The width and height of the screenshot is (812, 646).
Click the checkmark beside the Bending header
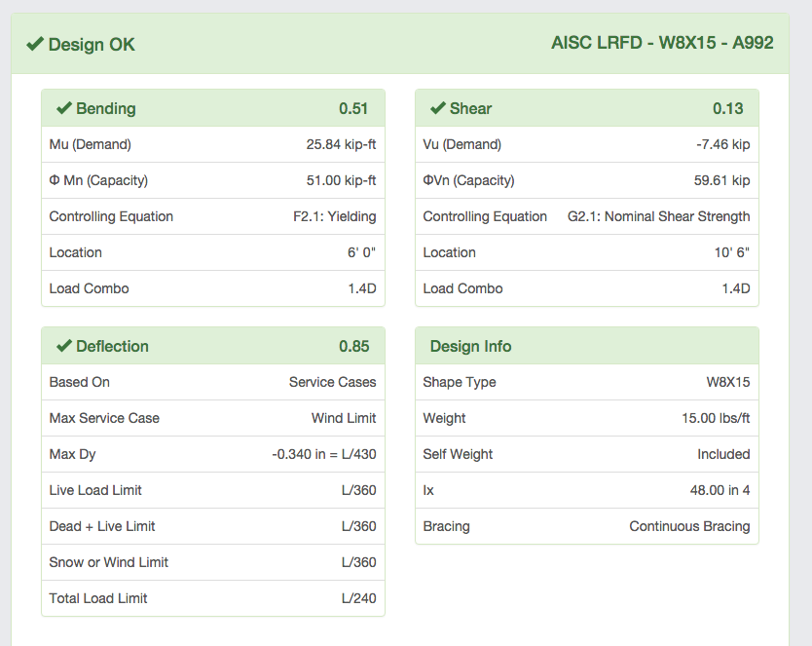64,108
